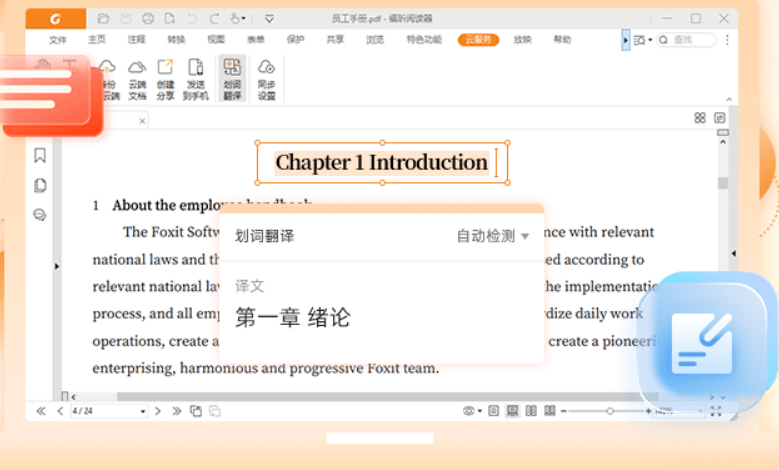The image size is (779, 470).
Task: Open the page thumbnails panel in sidebar
Action: 40,185
